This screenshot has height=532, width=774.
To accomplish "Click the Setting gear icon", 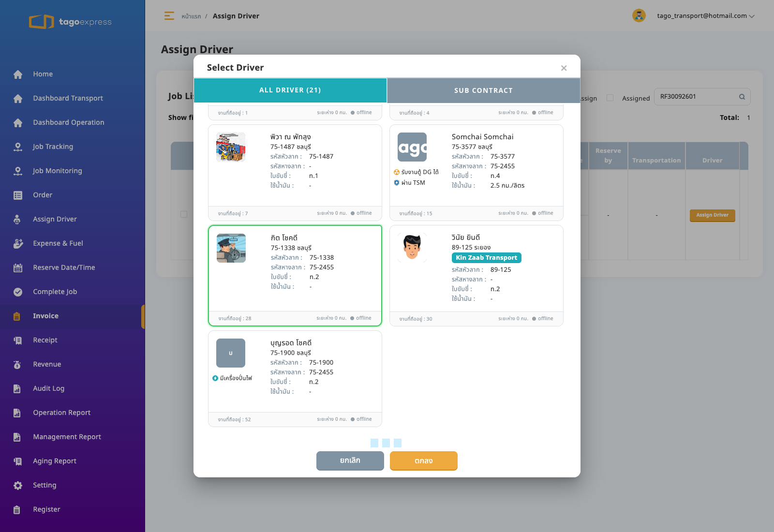I will 18,486.
